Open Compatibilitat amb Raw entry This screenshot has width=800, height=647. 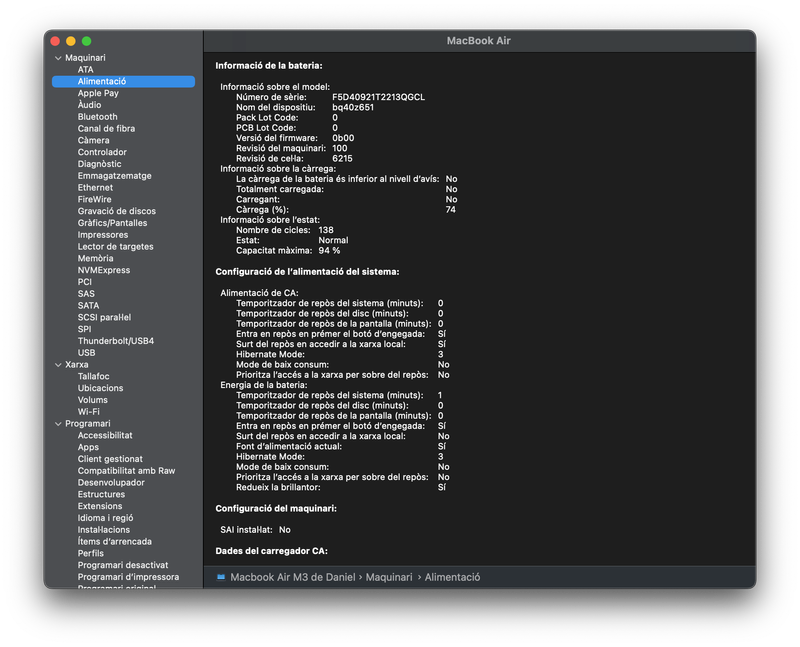click(x=126, y=471)
